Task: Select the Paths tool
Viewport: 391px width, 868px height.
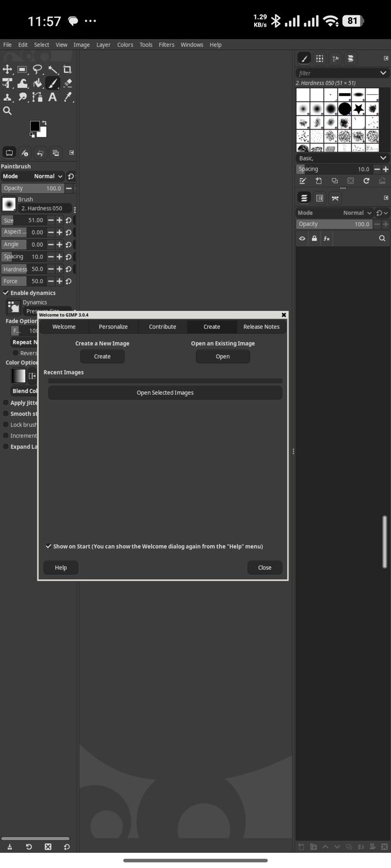Action: [x=37, y=97]
